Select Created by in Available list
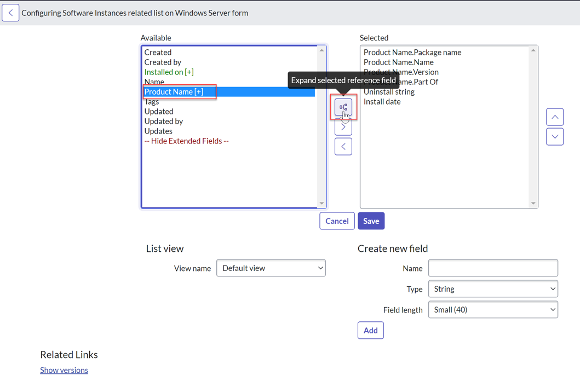This screenshot has height=382, width=580. click(x=229, y=62)
